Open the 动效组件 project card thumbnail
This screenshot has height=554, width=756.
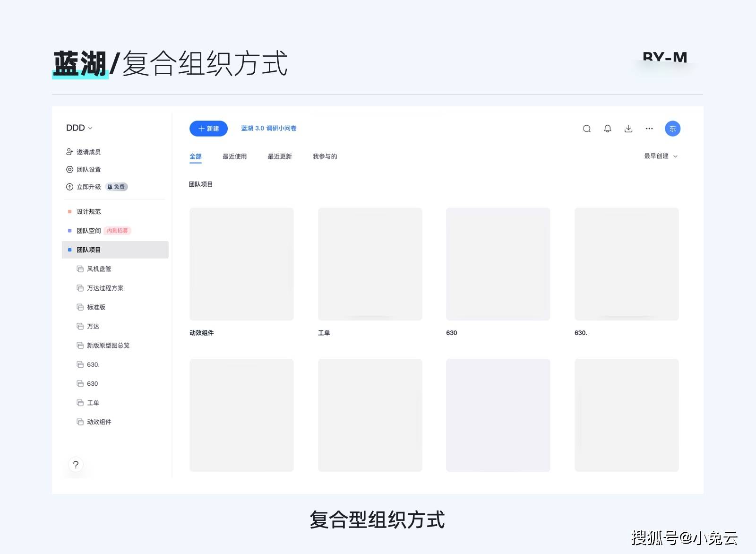(241, 264)
